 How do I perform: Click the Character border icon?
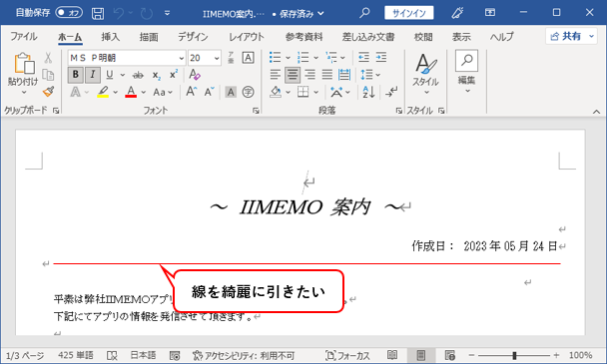tap(249, 58)
